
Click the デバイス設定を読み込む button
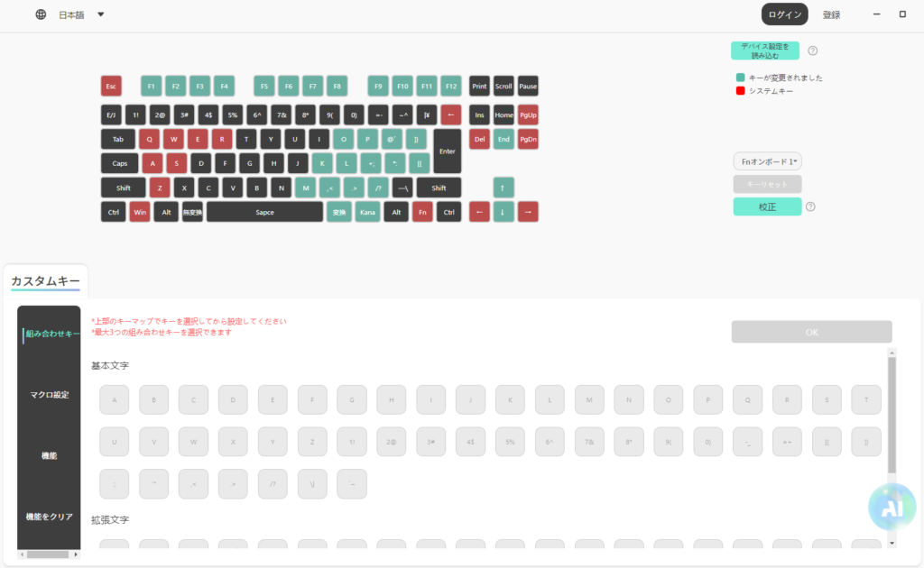764,50
